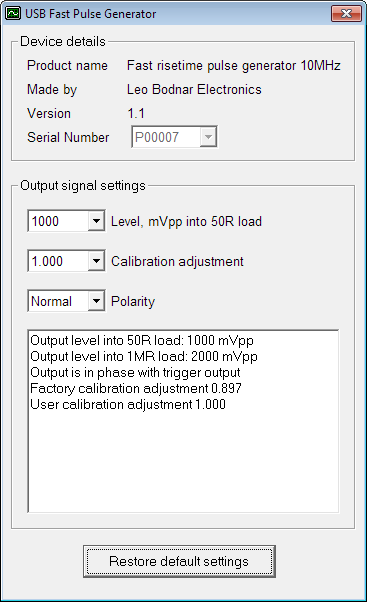The height and width of the screenshot is (602, 367).
Task: Click the P00007 serial number field
Action: click(x=166, y=137)
